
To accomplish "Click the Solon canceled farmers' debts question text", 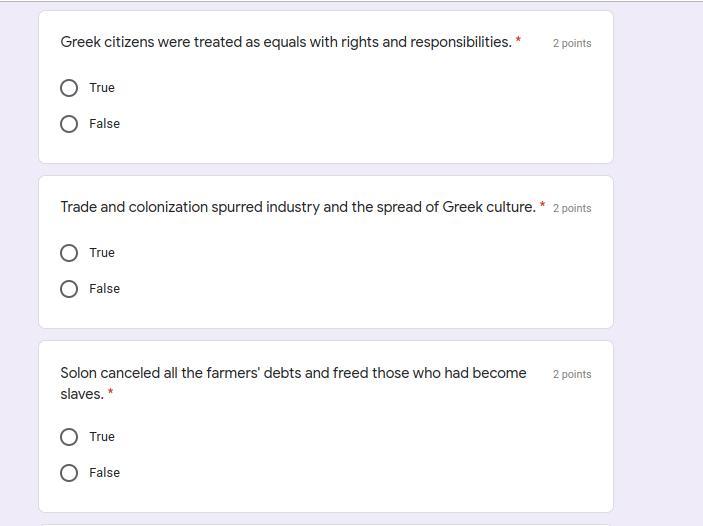I will [x=293, y=373].
